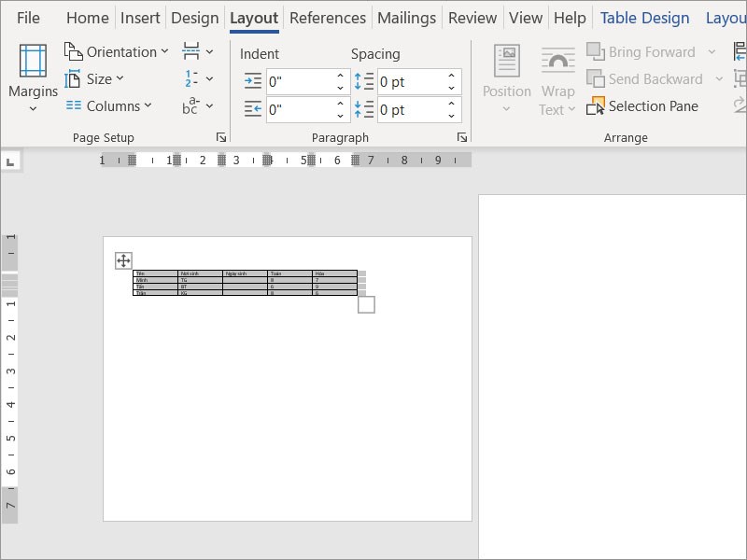Viewport: 747px width, 560px height.
Task: Open the References tab
Action: click(327, 18)
